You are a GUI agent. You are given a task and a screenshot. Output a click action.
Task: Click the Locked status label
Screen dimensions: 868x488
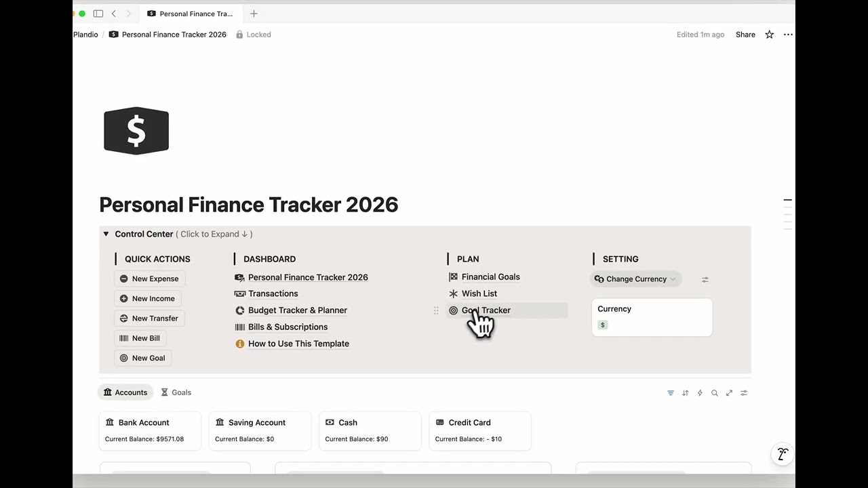[259, 35]
